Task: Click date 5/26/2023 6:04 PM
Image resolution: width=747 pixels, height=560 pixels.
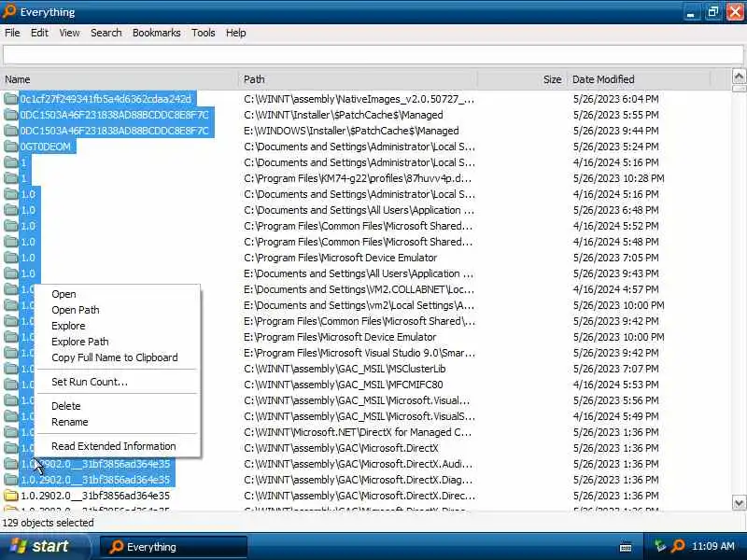Action: (616, 99)
